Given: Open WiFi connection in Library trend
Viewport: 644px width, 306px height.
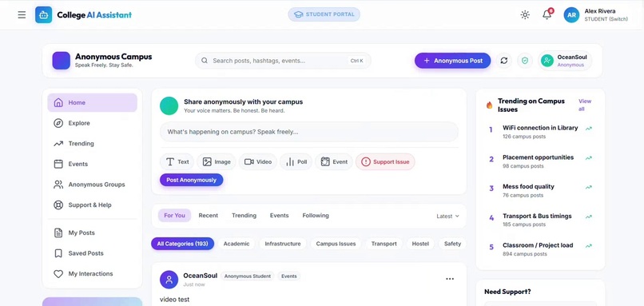Looking at the screenshot, I should click(540, 132).
